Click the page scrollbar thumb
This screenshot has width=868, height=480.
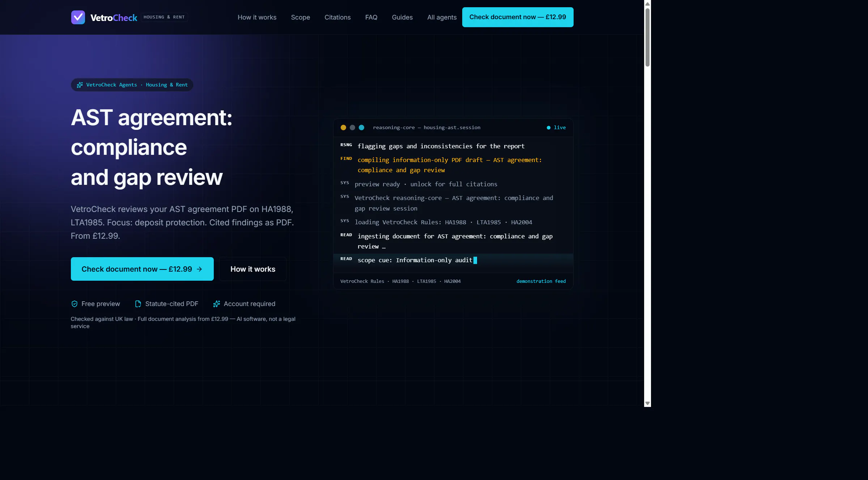(647, 37)
